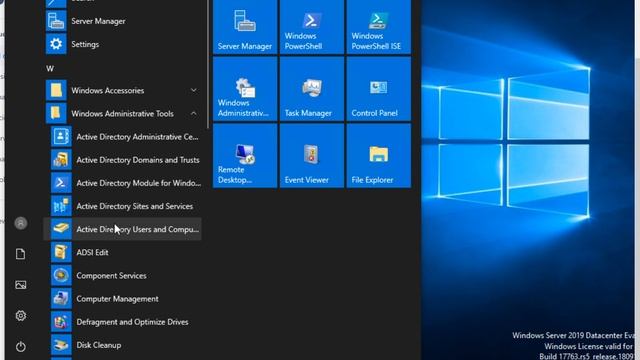Open the Remote Desktop tile

(245, 156)
